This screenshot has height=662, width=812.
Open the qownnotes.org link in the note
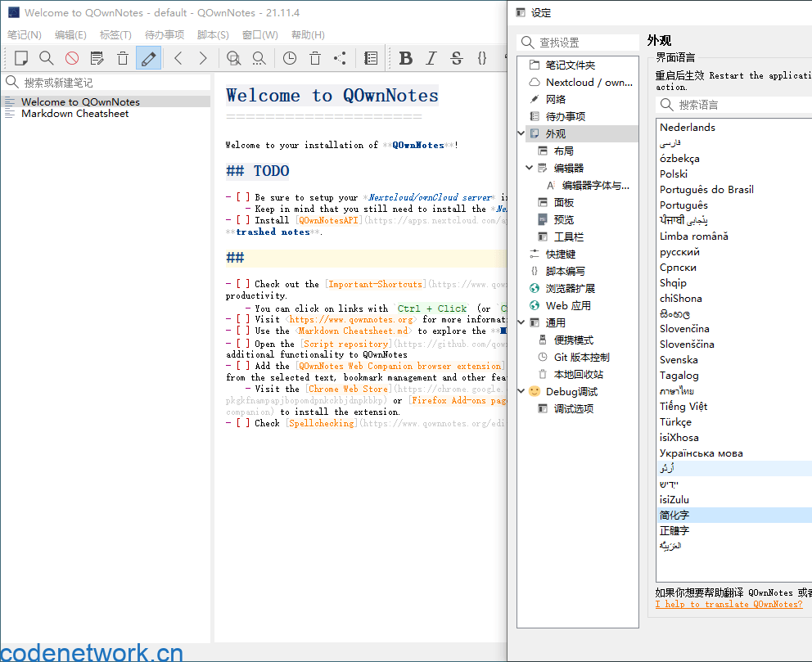tap(350, 319)
